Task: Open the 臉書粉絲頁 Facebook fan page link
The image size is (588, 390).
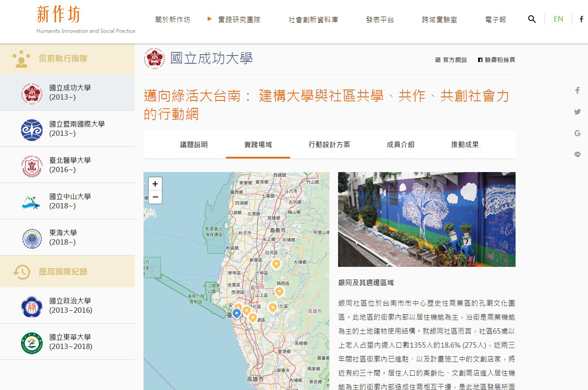Action: [x=496, y=60]
